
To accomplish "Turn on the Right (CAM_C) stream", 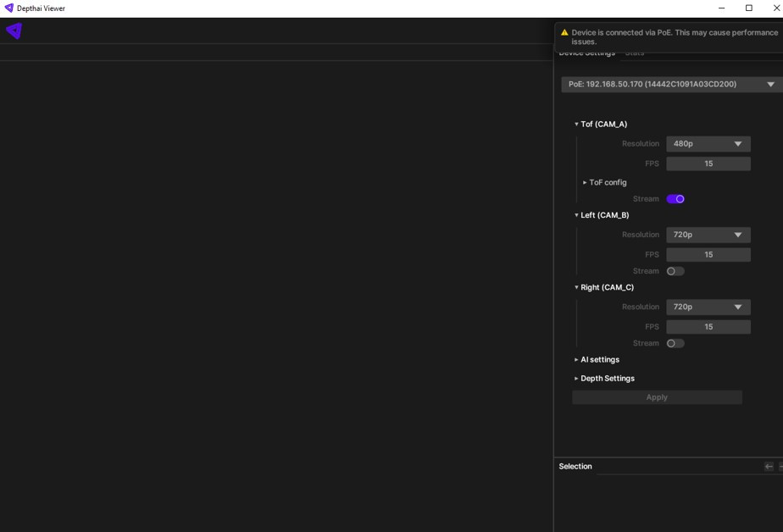I will coord(675,343).
